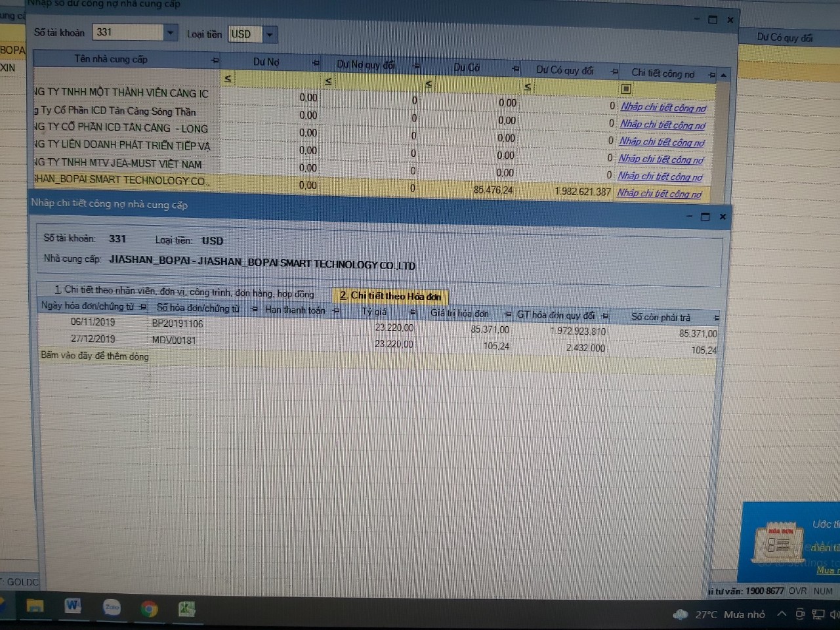
Task: Click the NUM indicator in the status bar
Action: (823, 591)
